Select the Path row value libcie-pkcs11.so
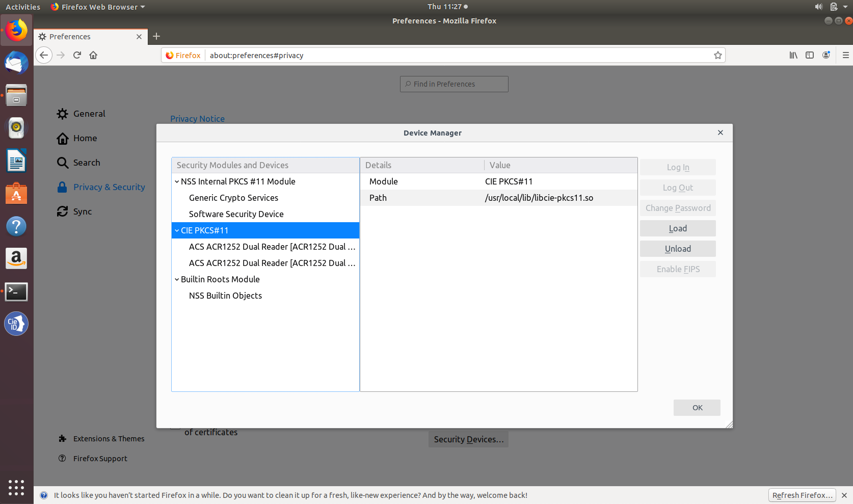This screenshot has width=853, height=504. pyautogui.click(x=539, y=198)
